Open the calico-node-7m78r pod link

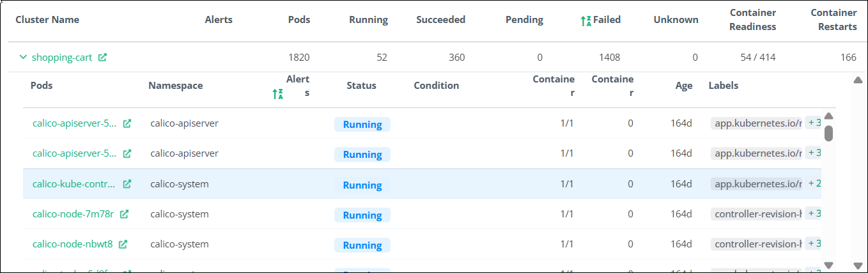(x=73, y=214)
